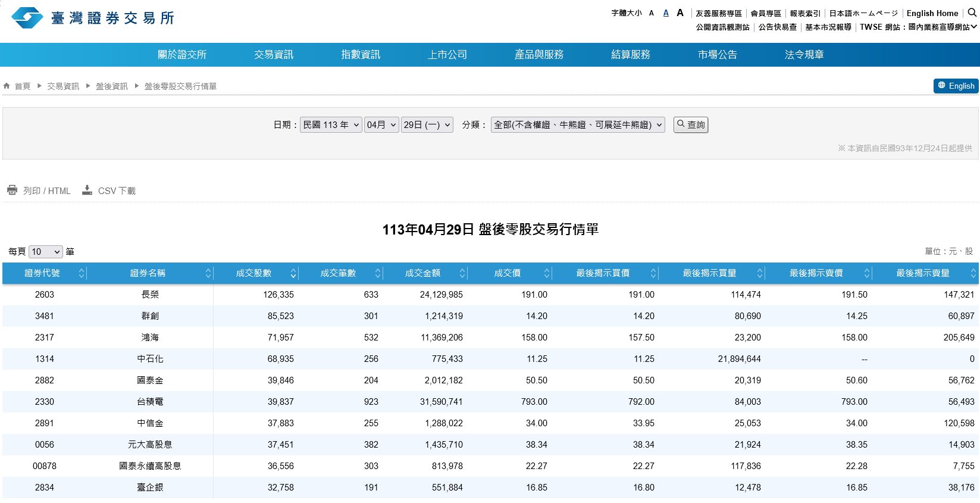
Task: Open 結算服務 menu
Action: (x=631, y=55)
